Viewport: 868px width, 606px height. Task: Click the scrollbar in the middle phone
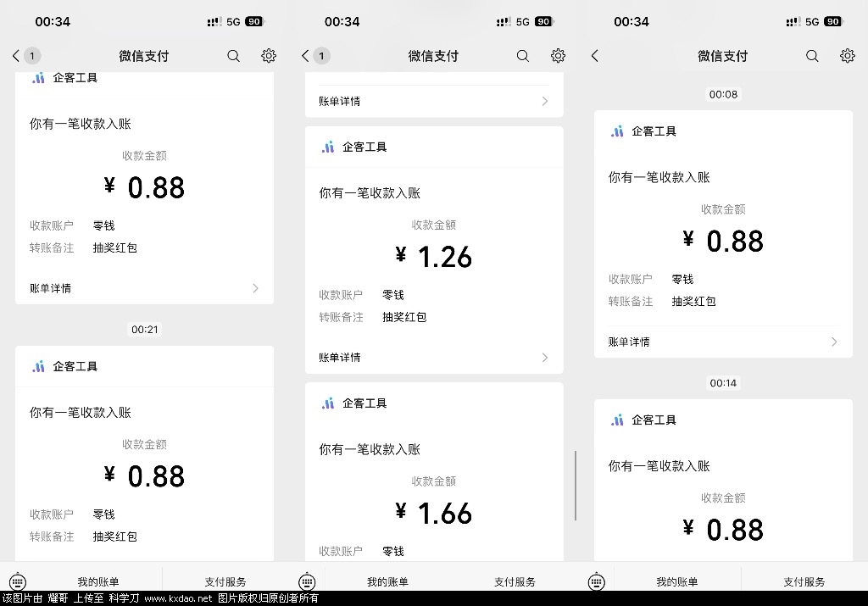[x=576, y=486]
